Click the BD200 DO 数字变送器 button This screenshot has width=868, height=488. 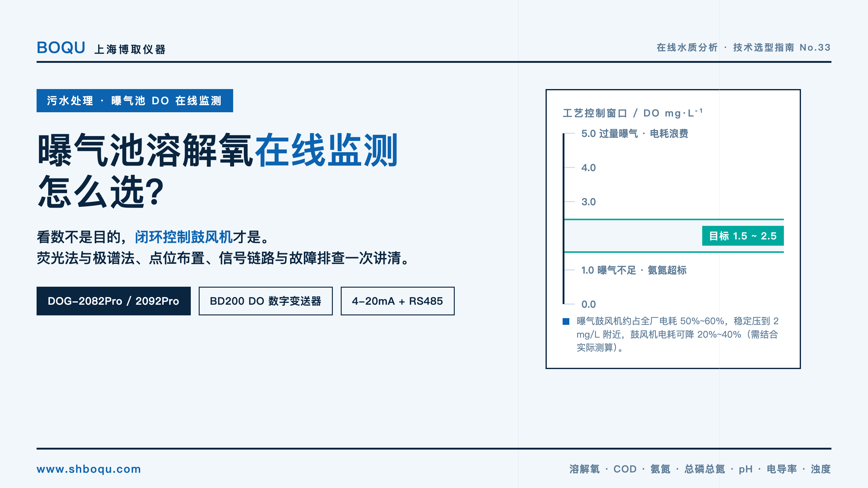click(265, 301)
